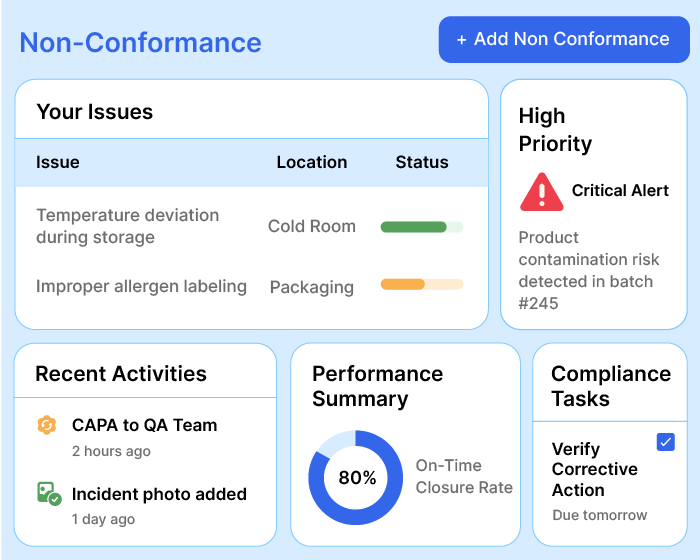Click the Critical Alert label
700x560 pixels.
[620, 190]
